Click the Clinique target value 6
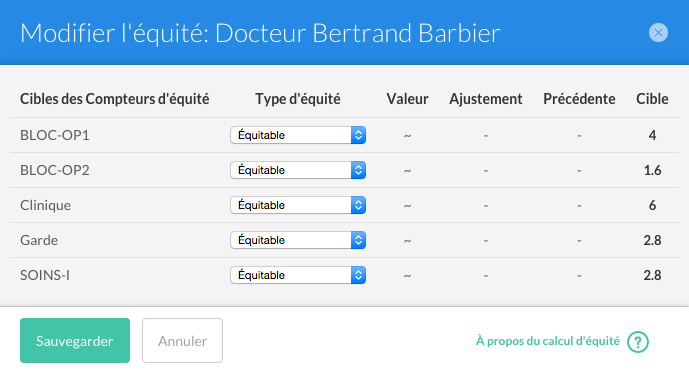Image resolution: width=689 pixels, height=374 pixels. (x=653, y=205)
